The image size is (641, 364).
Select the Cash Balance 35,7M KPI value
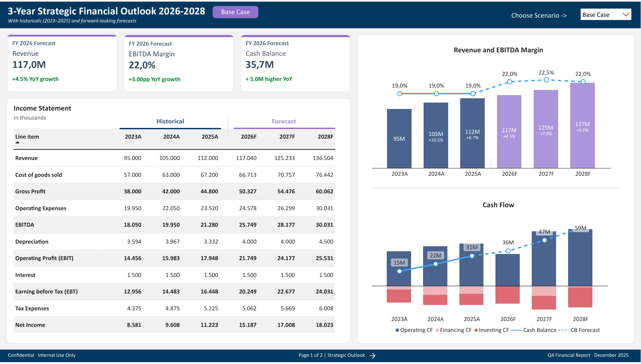click(260, 65)
